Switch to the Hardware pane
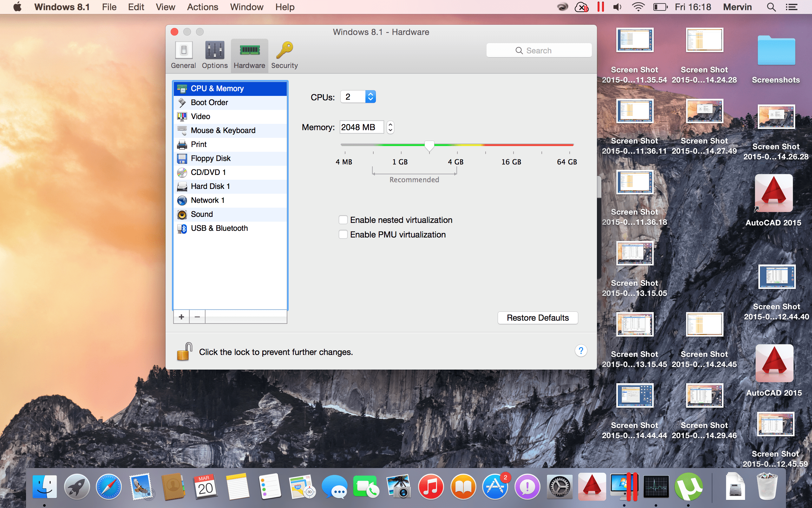Image resolution: width=812 pixels, height=508 pixels. point(249,56)
